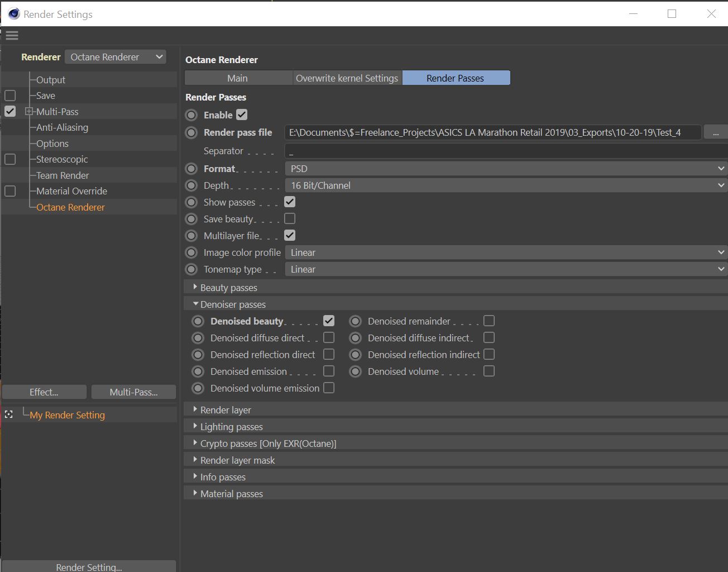Screen dimensions: 728x572
Task: Uncheck the Multilayer file checkbox
Action: [290, 235]
